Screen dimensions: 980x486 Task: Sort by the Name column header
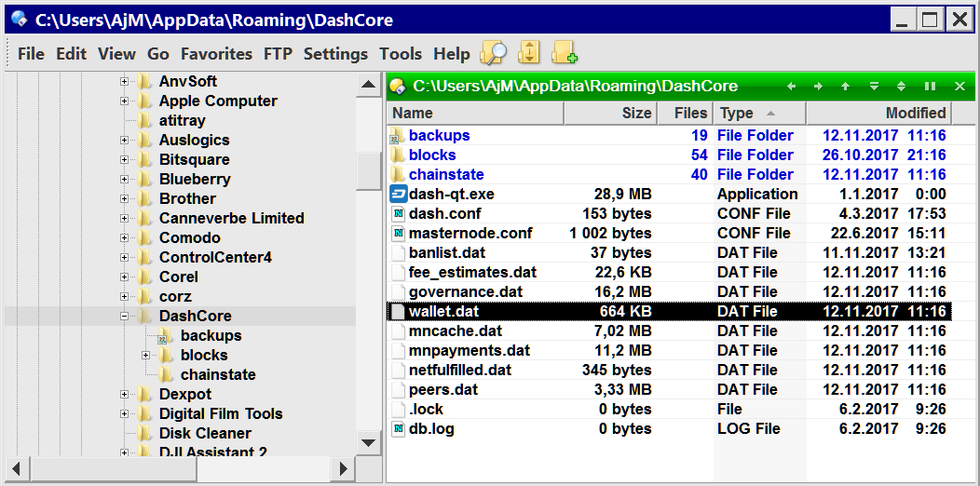pyautogui.click(x=476, y=113)
